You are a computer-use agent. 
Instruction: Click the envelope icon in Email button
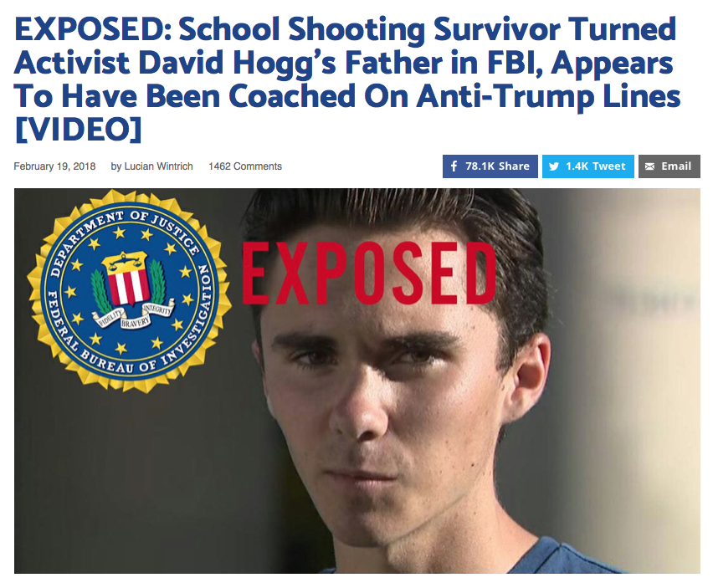coord(649,166)
